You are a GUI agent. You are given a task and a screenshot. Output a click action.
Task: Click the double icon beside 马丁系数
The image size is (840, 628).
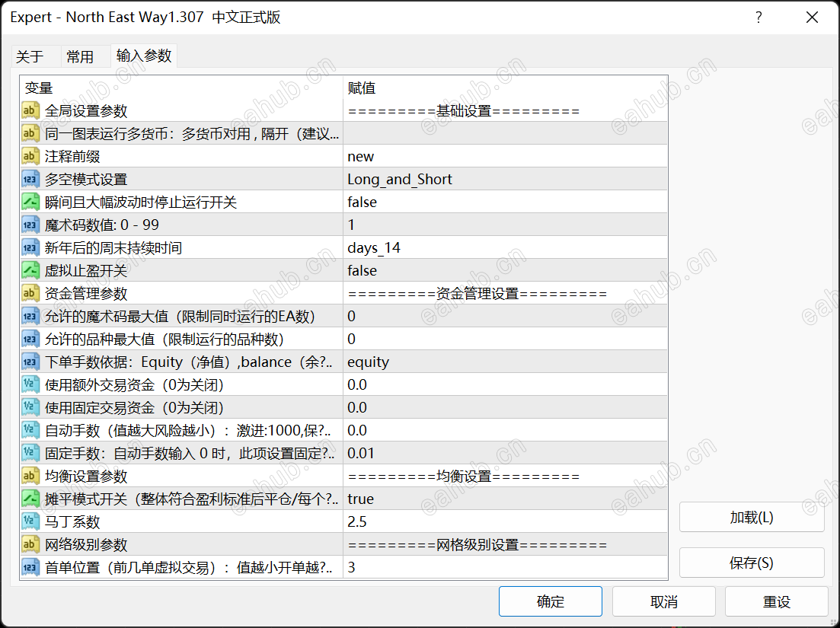click(30, 522)
